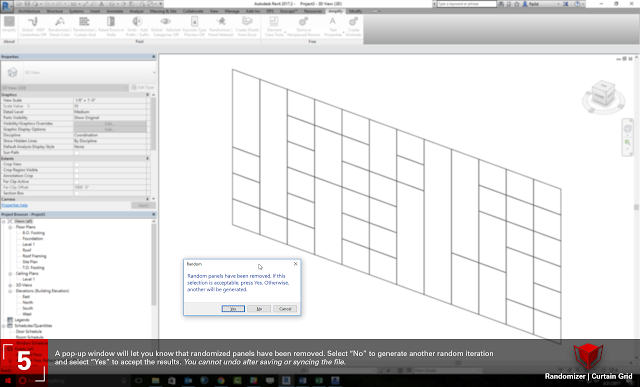Viewport: 640px width, 387px height.
Task: Open the Randomizer Panel Color tool
Action: (60, 27)
